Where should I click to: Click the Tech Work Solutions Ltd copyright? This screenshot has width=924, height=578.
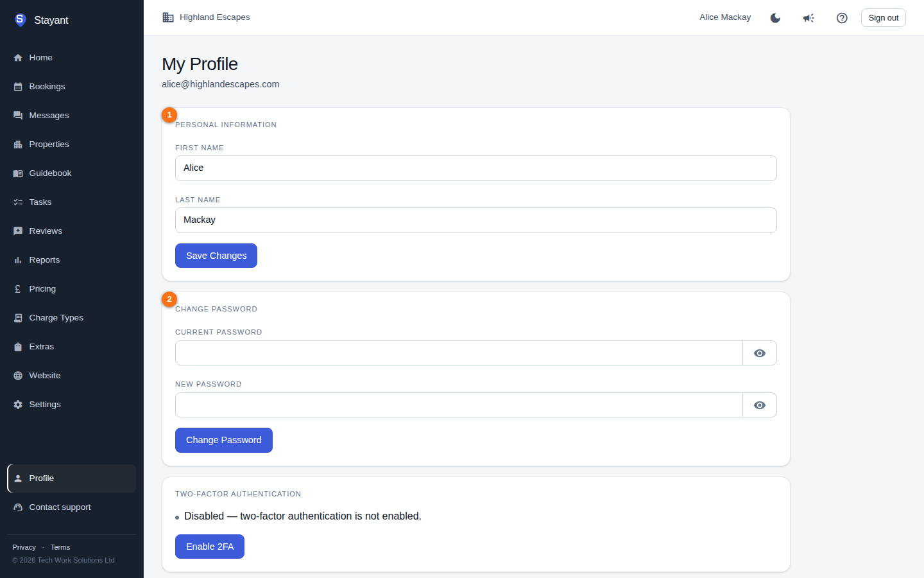coord(64,560)
